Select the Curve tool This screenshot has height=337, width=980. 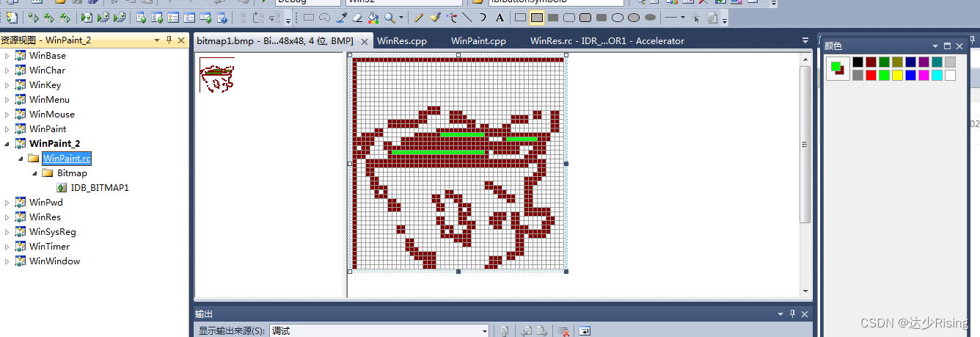(483, 17)
